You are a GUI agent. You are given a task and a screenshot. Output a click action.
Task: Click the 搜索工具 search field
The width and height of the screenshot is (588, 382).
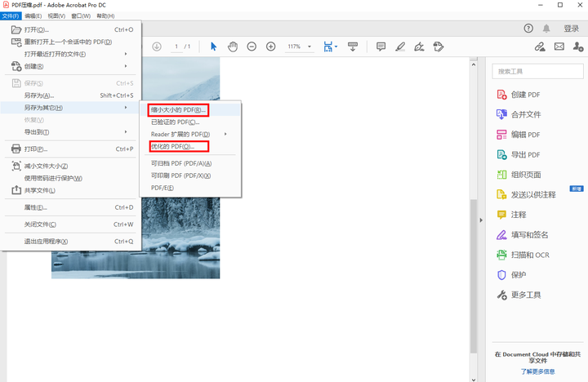(537, 71)
